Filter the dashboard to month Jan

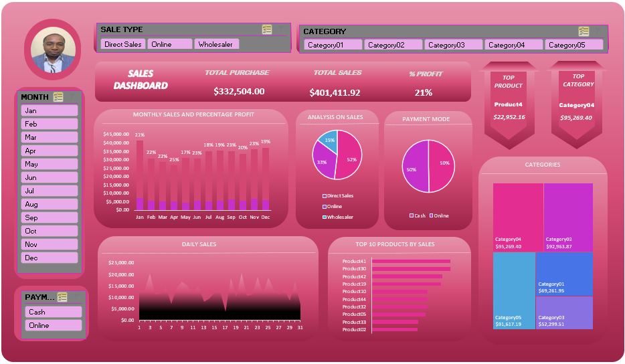coord(50,110)
